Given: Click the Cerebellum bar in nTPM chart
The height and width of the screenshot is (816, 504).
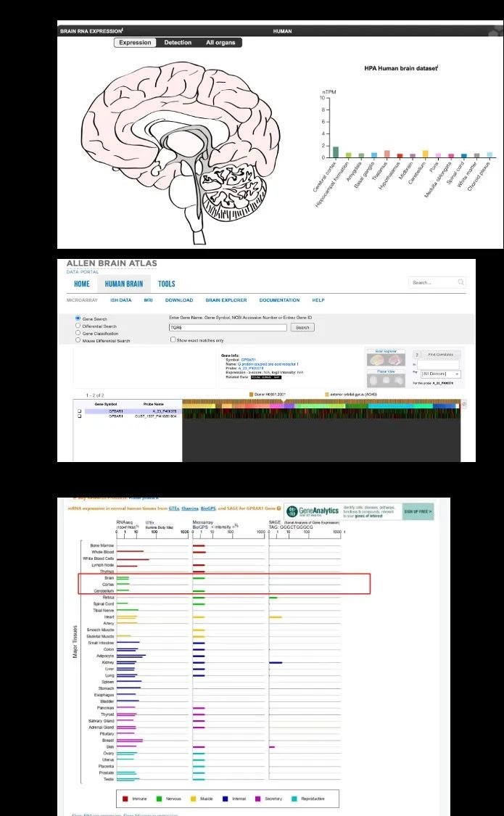Looking at the screenshot, I should pyautogui.click(x=426, y=154).
